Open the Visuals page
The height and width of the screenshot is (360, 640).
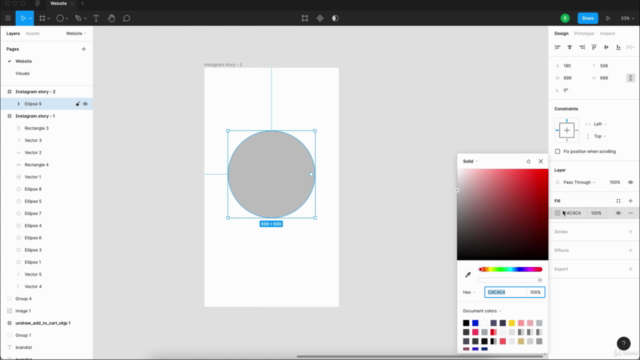click(22, 73)
